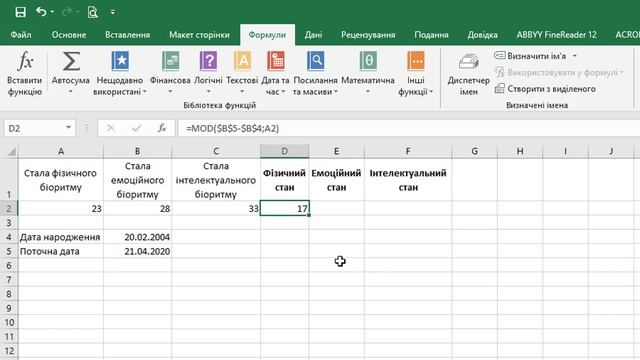Viewport: 640px width, 360px height.
Task: Open the undo history dropdown arrow
Action: pos(53,12)
